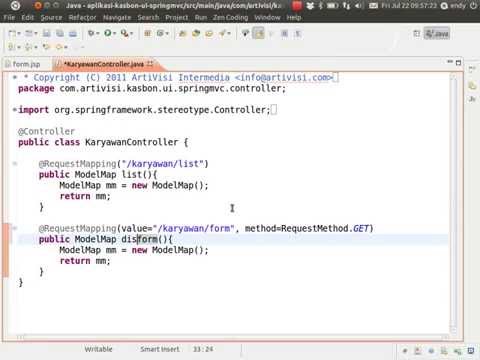Click the Save All toolbar icon

[60, 33]
